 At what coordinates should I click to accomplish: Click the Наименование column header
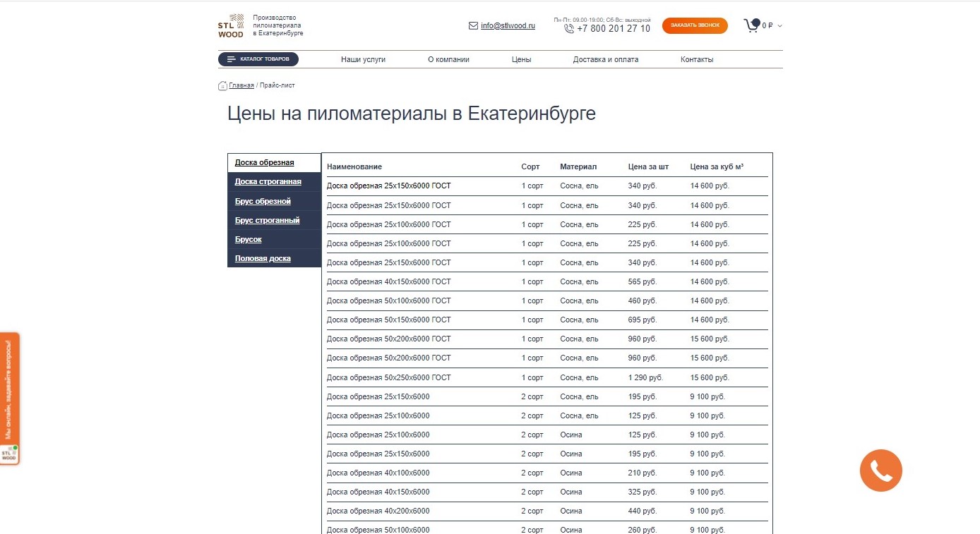click(354, 166)
